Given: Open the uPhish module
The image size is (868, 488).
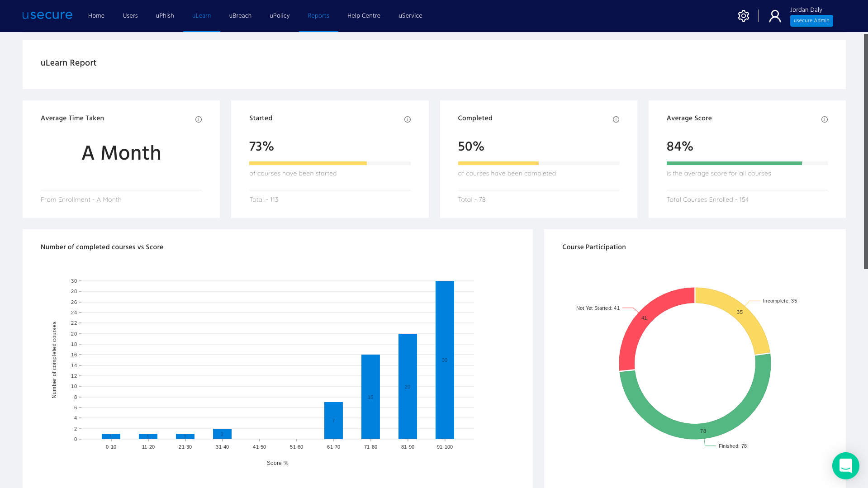Looking at the screenshot, I should coord(165,15).
